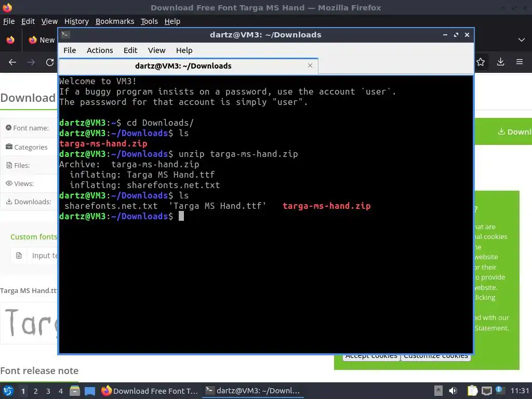Switch to workspace 1
Viewport: 532px width, 399px height.
click(x=23, y=391)
